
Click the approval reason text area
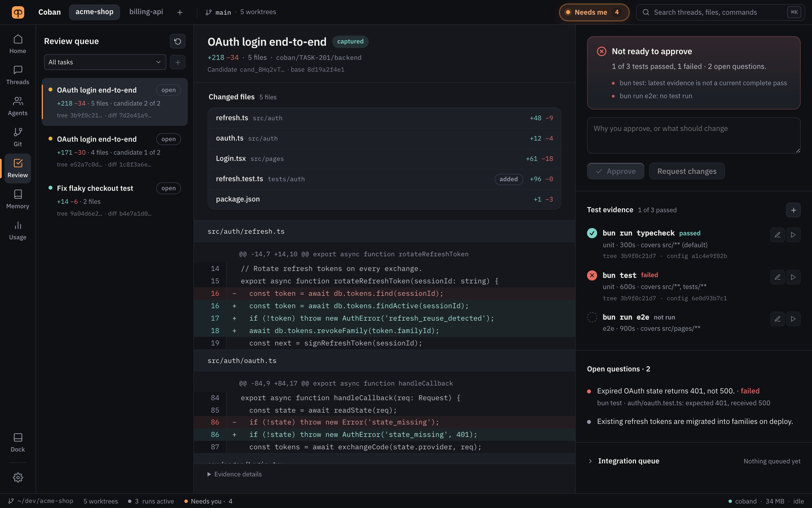[x=694, y=135]
